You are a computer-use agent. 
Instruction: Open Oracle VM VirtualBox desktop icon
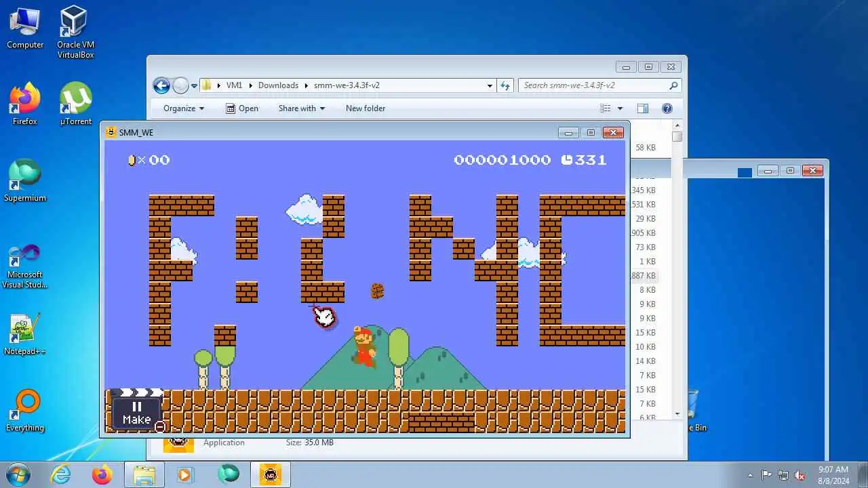[75, 32]
